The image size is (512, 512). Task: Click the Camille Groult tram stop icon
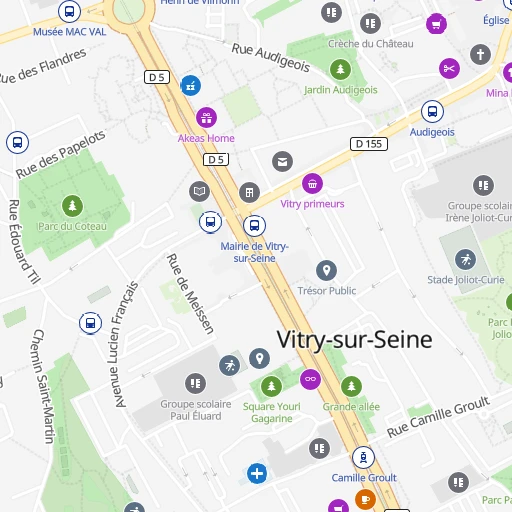(363, 457)
